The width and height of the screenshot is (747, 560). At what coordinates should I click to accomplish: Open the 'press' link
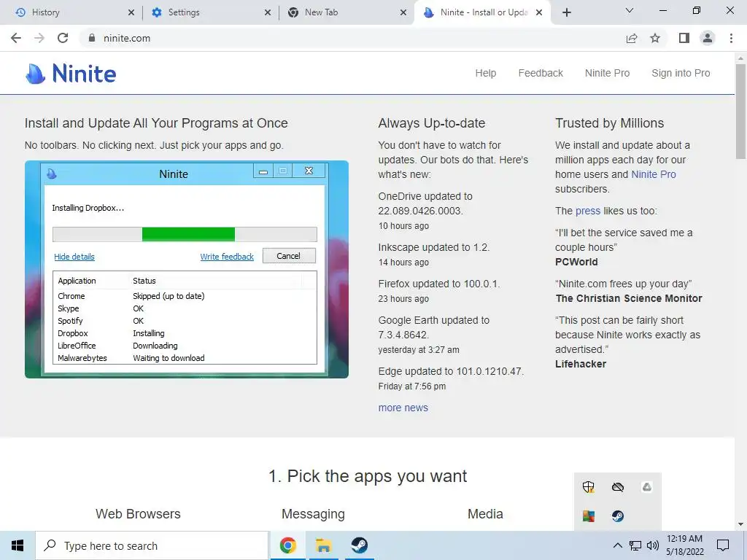[588, 211]
